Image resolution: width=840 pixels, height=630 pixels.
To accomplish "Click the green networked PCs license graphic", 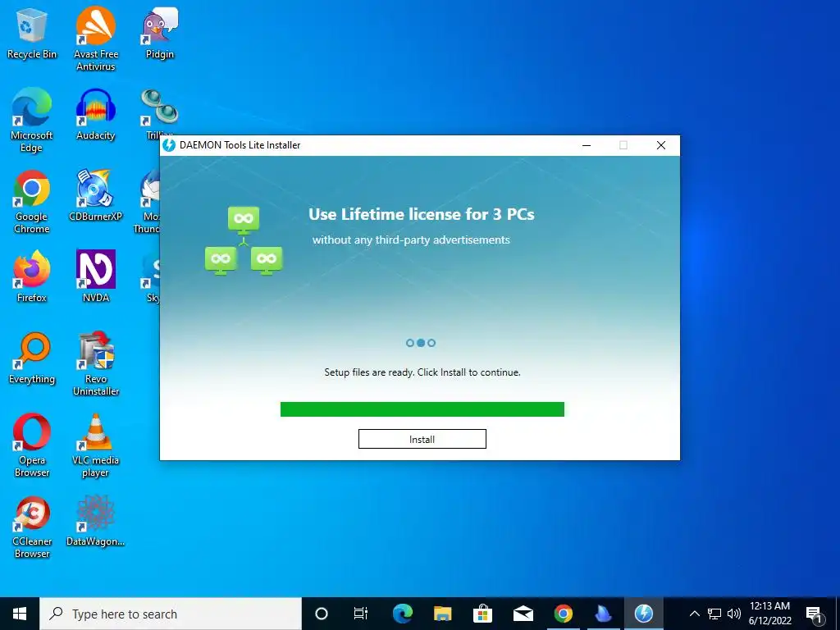I will click(x=244, y=241).
